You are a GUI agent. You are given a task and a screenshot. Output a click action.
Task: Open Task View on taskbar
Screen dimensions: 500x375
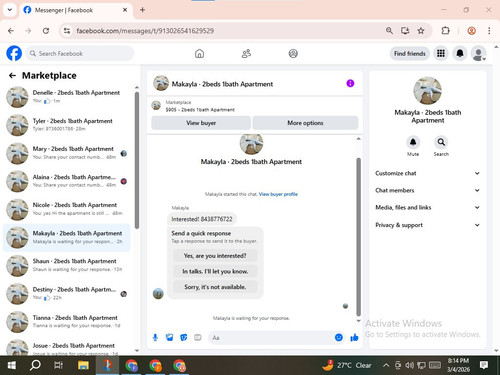(x=59, y=365)
